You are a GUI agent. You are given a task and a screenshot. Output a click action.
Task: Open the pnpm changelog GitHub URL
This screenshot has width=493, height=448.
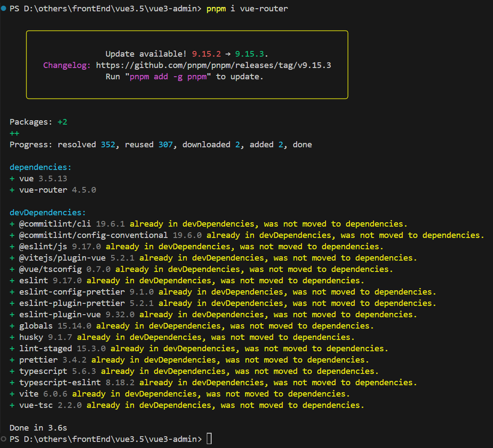[213, 65]
